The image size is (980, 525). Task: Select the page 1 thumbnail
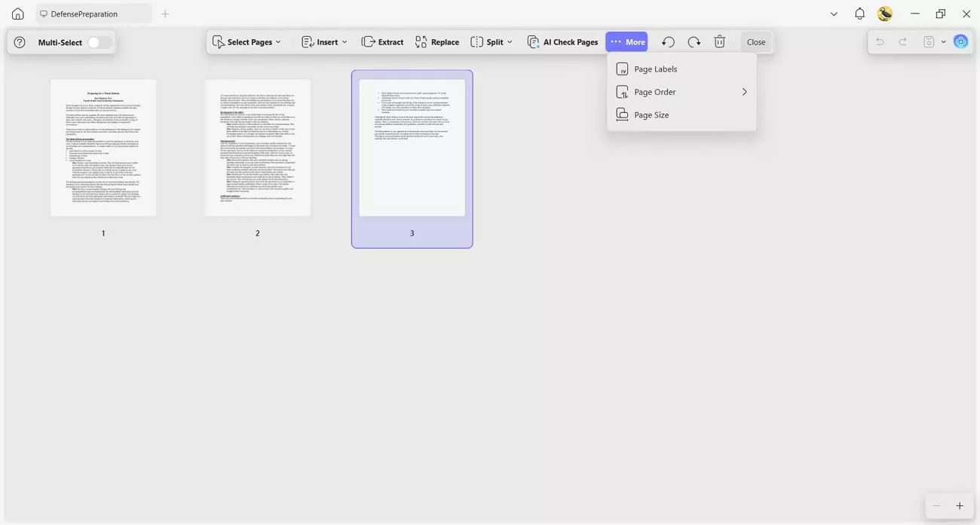(103, 147)
